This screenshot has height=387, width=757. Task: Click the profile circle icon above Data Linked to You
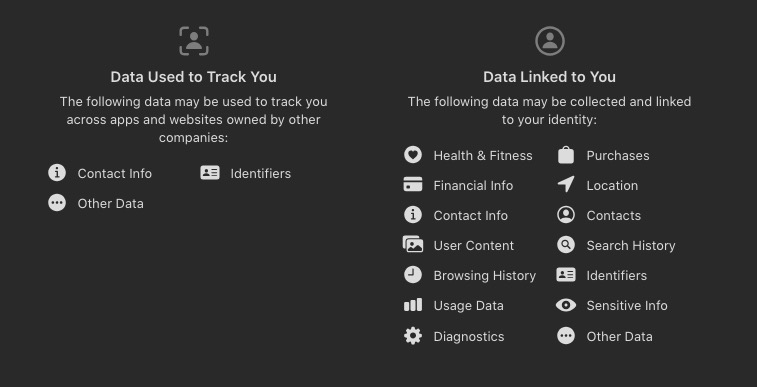click(549, 41)
